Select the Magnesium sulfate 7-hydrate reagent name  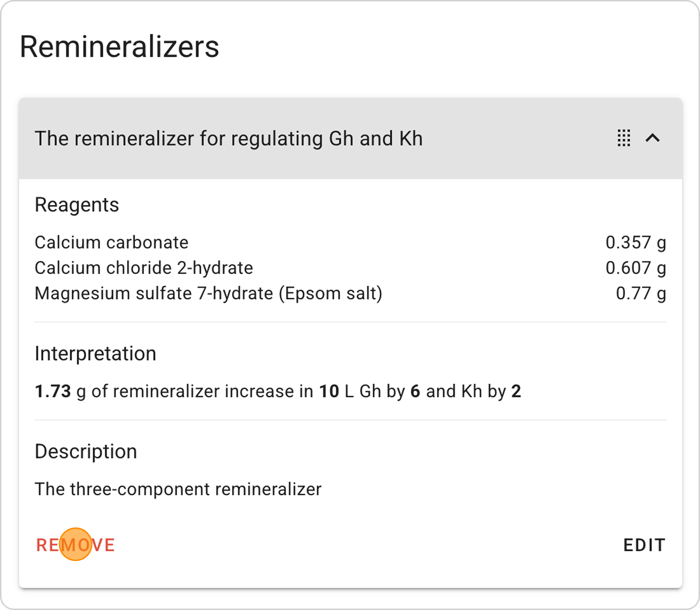point(208,293)
